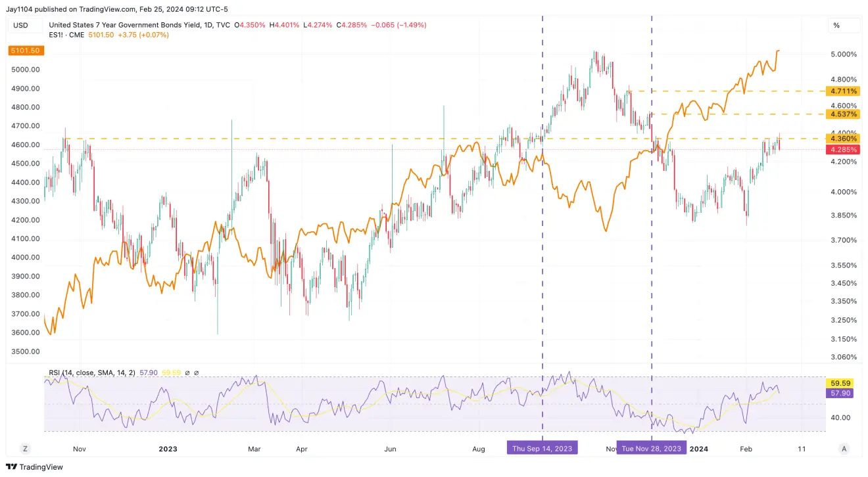868x477 pixels.
Task: Click the Aug time axis label
Action: click(479, 449)
